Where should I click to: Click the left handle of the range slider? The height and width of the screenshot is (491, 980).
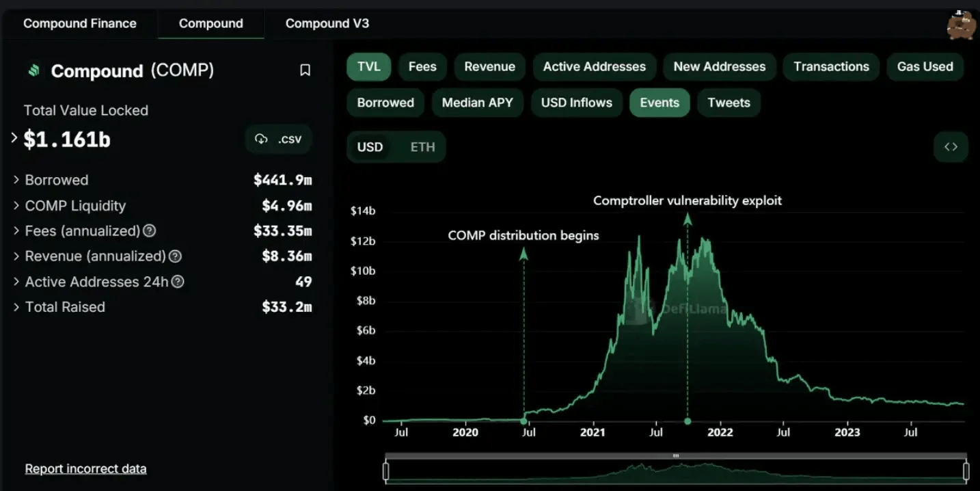(386, 470)
